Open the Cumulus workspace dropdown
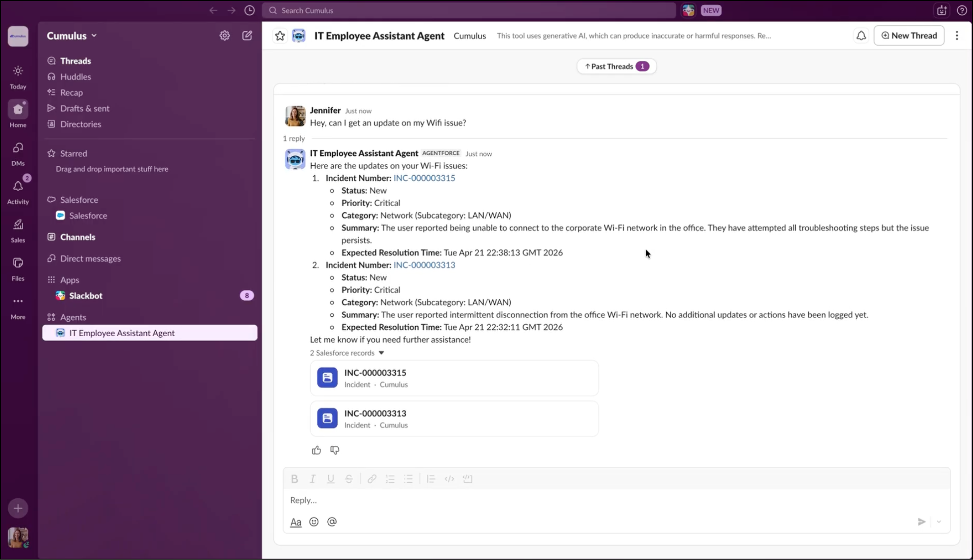This screenshot has width=973, height=560. pyautogui.click(x=72, y=36)
